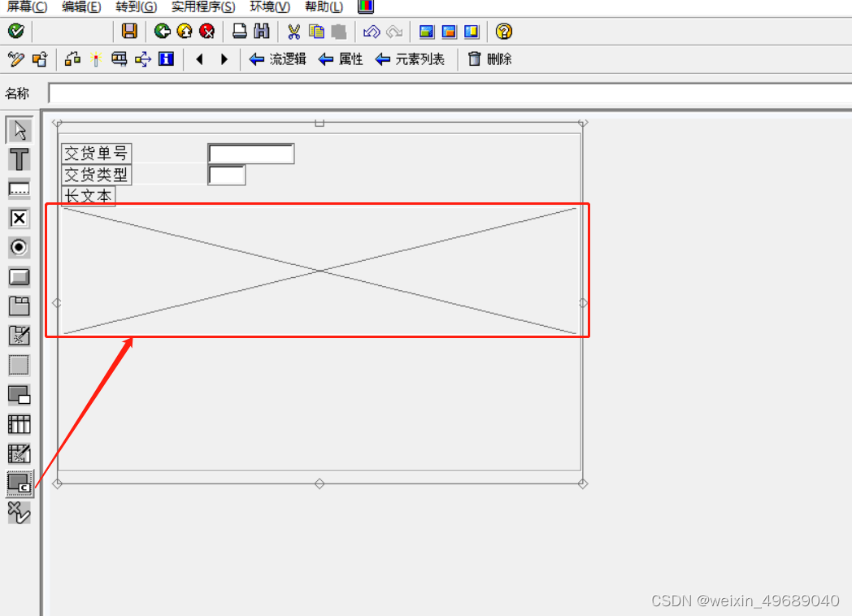Print using the printer icon

(239, 31)
